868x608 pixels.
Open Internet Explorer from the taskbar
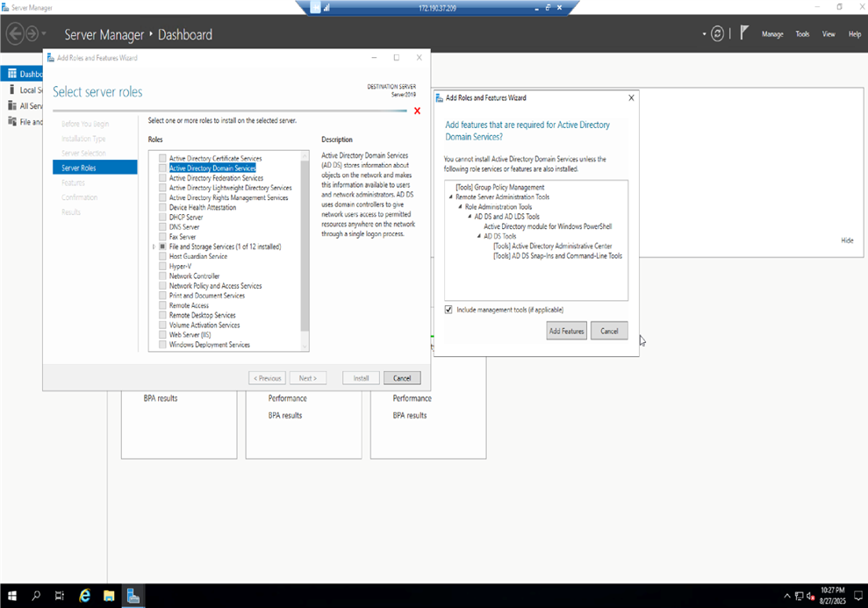pos(85,596)
